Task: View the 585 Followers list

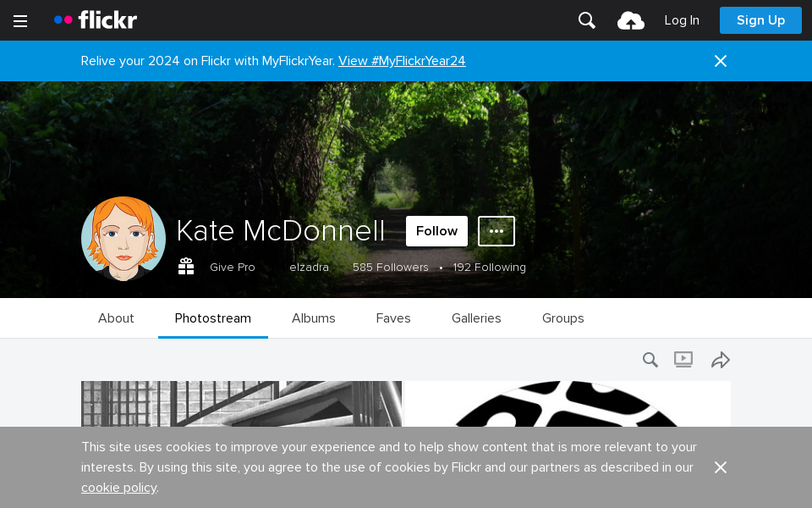Action: coord(391,268)
